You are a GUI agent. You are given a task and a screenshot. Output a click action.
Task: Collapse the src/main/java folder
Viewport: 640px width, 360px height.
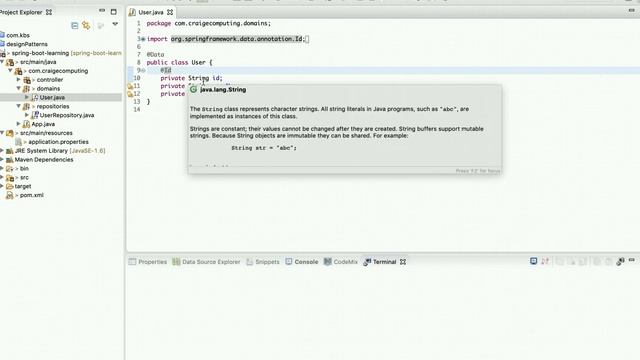[x=2, y=62]
